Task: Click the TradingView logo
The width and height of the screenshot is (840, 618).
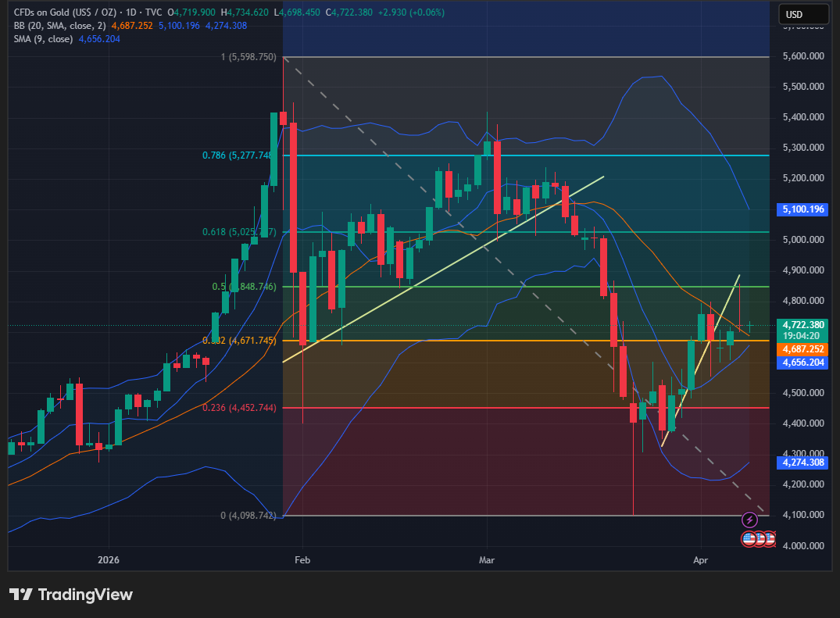Action: (x=71, y=595)
